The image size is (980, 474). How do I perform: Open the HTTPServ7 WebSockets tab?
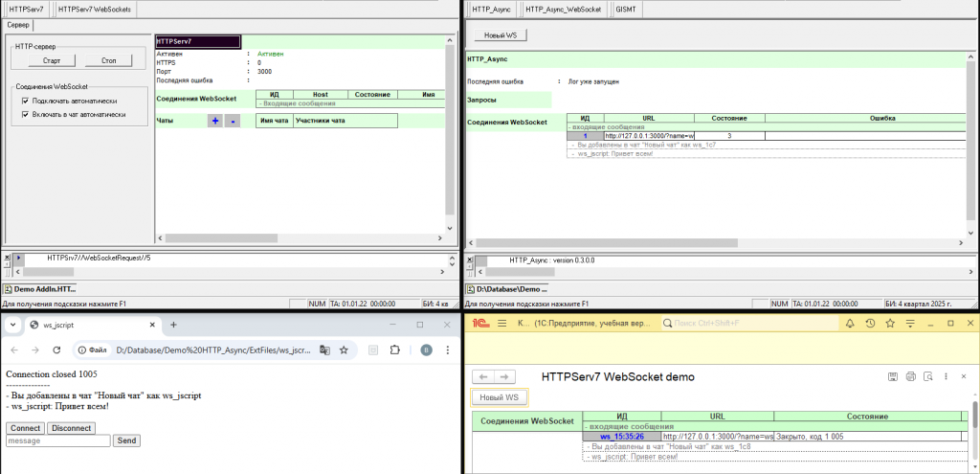pos(97,10)
